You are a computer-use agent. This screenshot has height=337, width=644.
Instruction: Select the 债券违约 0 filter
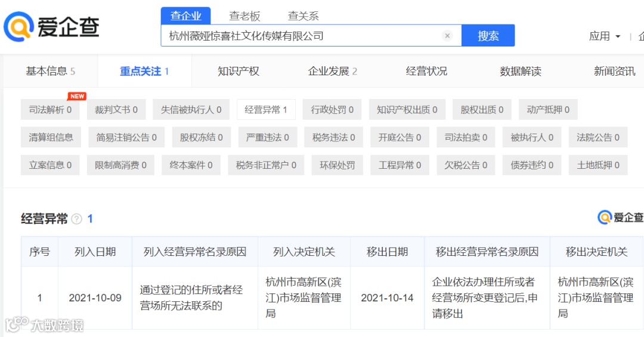[532, 165]
